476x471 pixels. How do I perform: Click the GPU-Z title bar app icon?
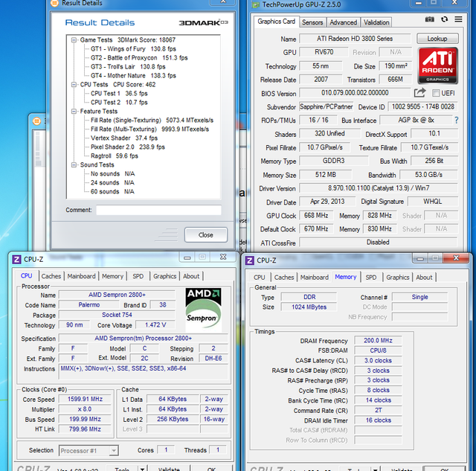256,4
